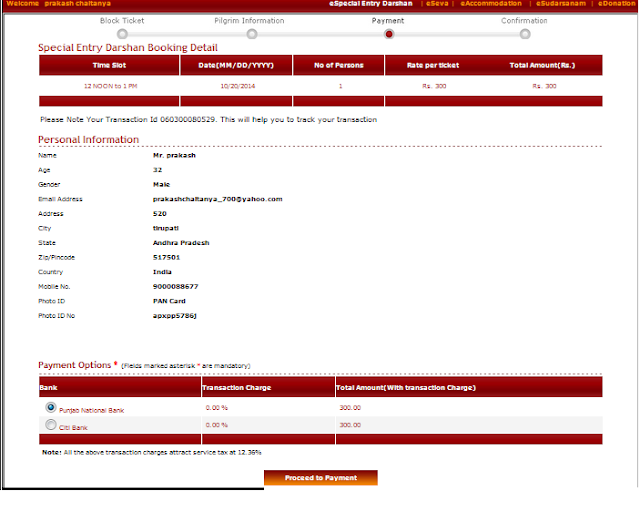This screenshot has height=512, width=640.
Task: Click the Confirmation step circle
Action: click(x=525, y=34)
